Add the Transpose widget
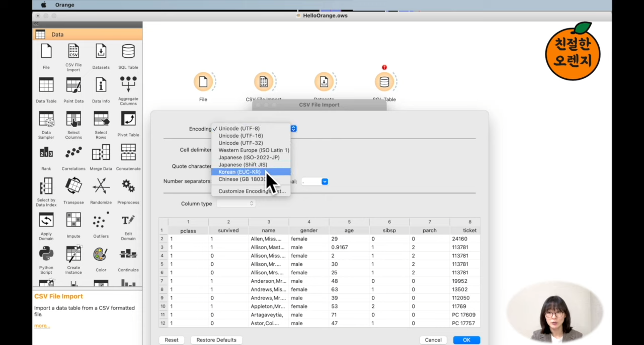The image size is (644, 345). click(x=73, y=191)
